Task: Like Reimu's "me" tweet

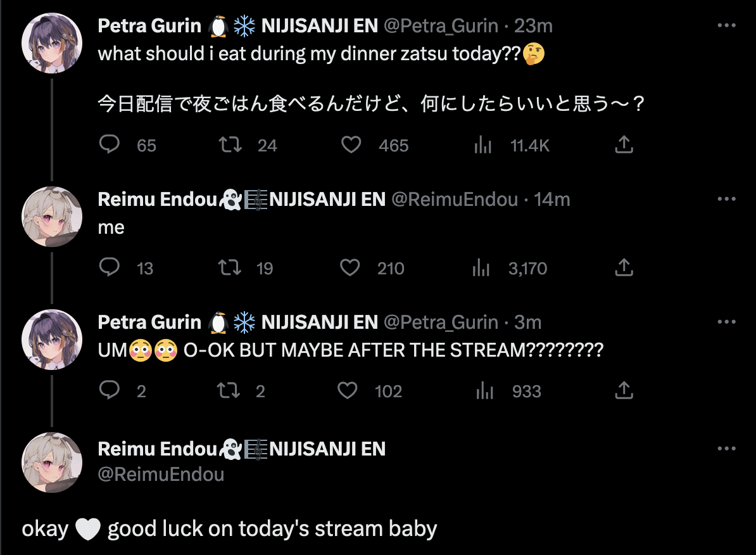Action: (350, 268)
